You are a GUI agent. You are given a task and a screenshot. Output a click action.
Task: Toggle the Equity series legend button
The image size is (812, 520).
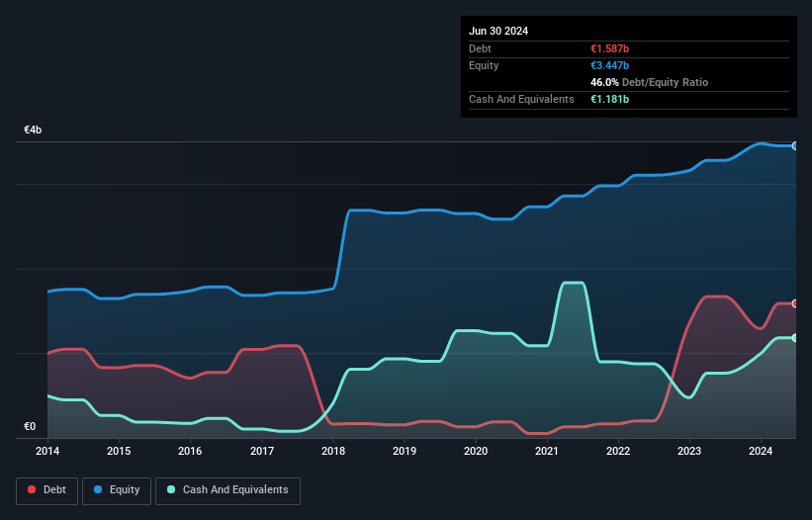point(117,490)
